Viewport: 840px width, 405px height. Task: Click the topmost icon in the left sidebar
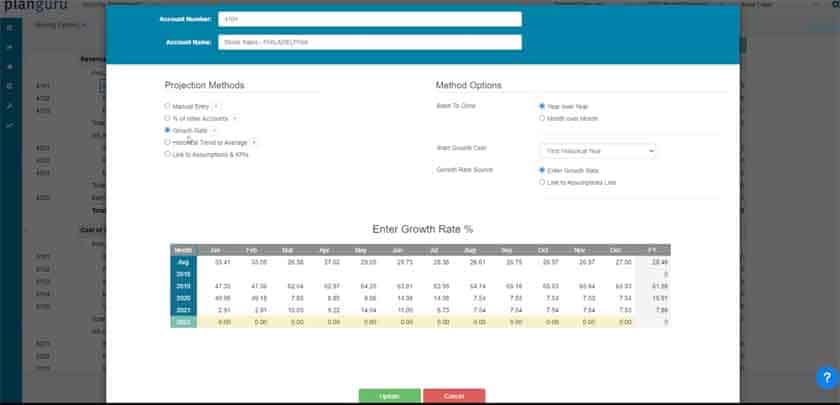pyautogui.click(x=10, y=27)
